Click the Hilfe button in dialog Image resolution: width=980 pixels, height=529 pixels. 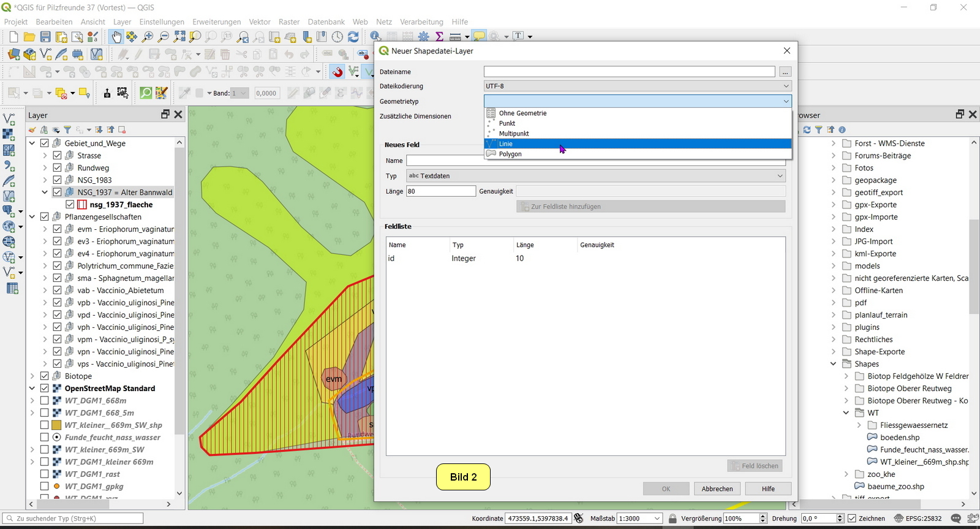pyautogui.click(x=768, y=489)
